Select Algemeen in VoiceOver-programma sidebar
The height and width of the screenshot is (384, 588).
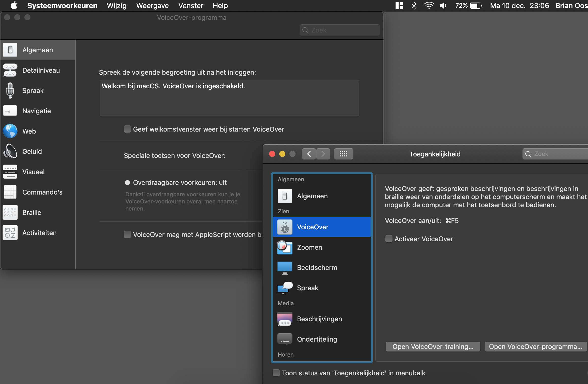pos(38,50)
